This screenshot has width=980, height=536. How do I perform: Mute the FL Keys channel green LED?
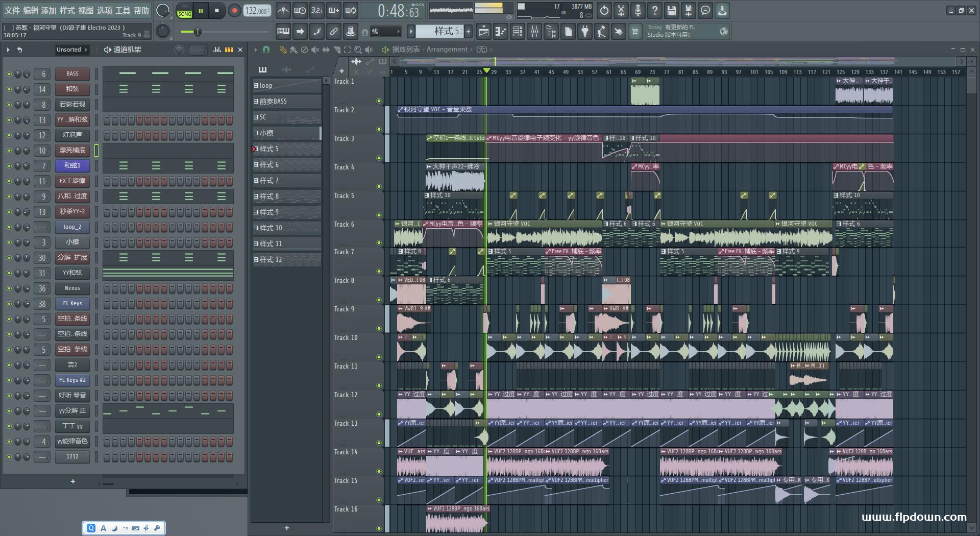click(9, 304)
